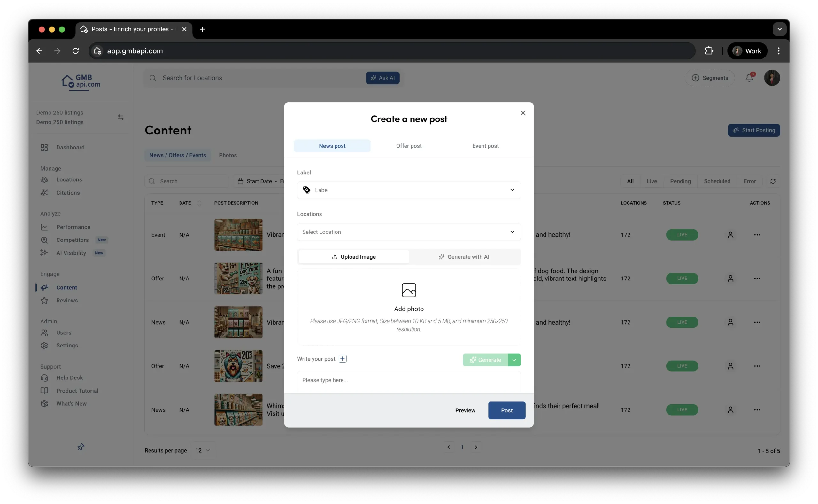Click the pin icon at sidebar bottom
Screen dimensions: 818x504
point(81,447)
